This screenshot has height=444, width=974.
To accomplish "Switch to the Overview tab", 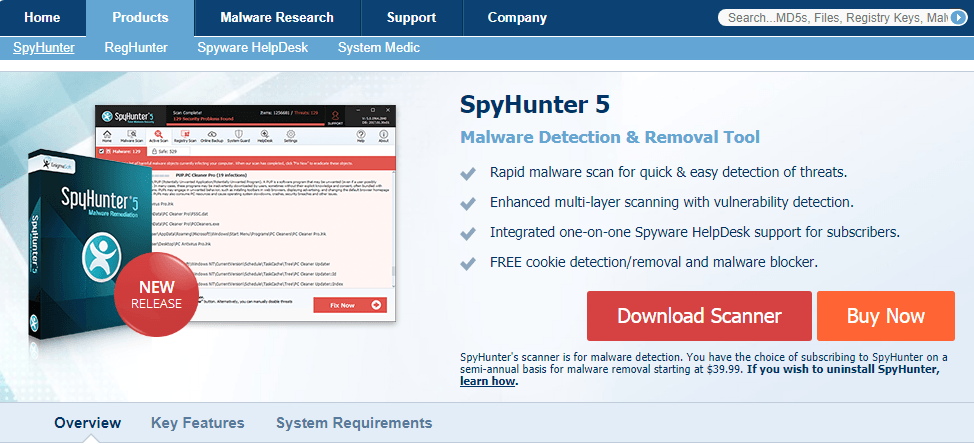I will tap(88, 423).
